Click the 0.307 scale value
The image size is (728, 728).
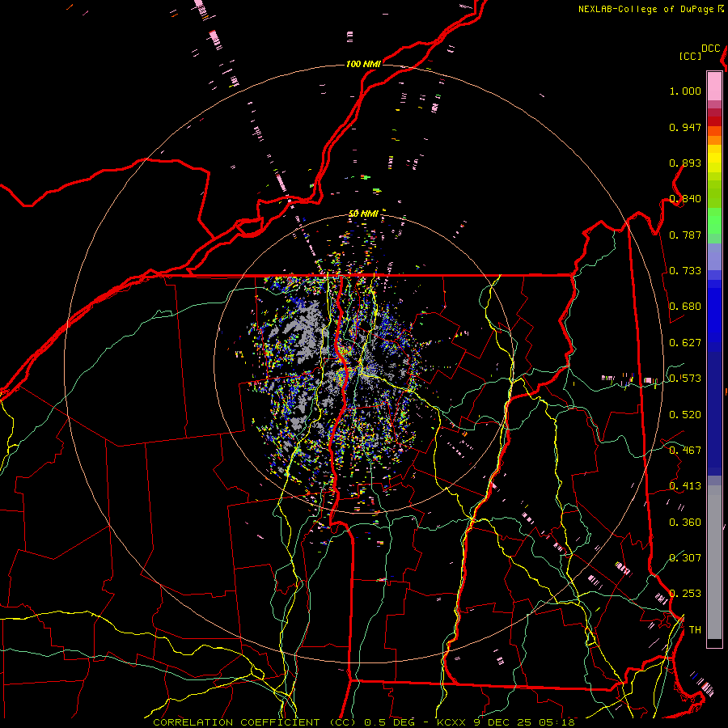tap(685, 558)
